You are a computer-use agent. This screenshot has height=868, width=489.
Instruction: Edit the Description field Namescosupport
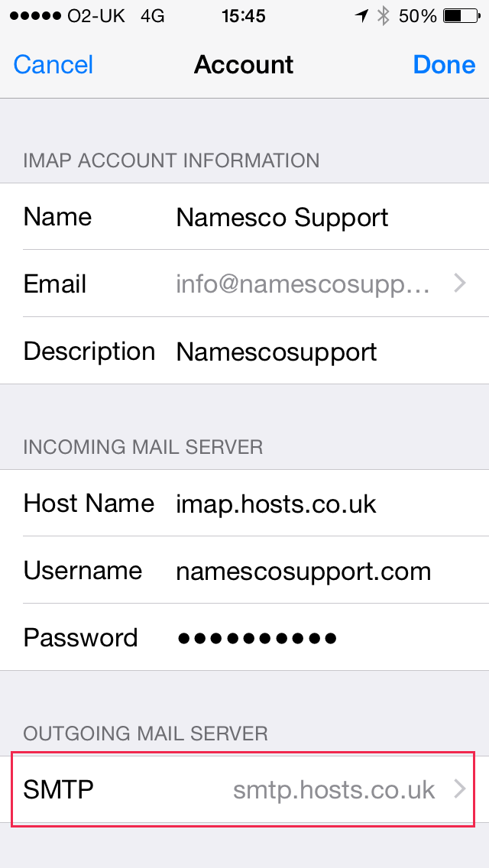pyautogui.click(x=244, y=351)
